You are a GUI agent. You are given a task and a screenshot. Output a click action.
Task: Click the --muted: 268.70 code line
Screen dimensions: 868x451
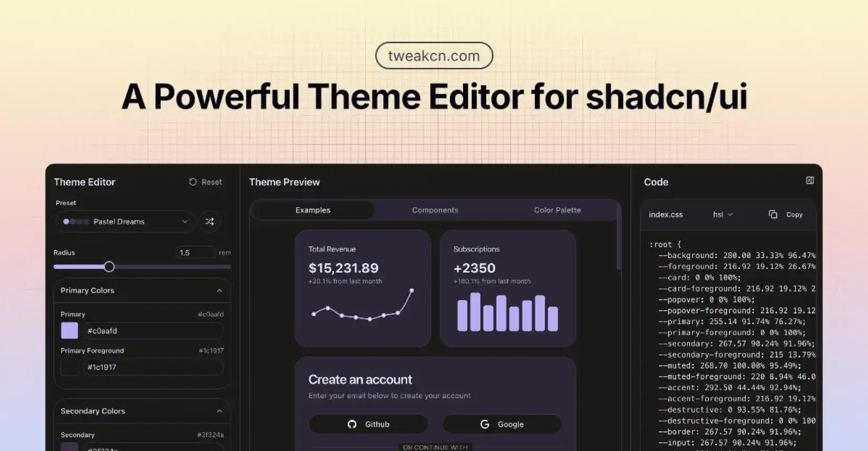(x=730, y=366)
